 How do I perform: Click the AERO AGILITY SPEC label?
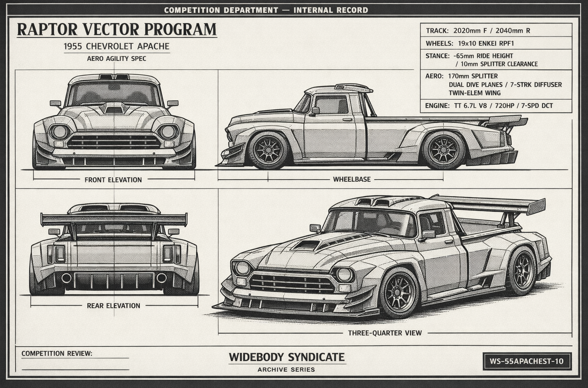pos(116,59)
